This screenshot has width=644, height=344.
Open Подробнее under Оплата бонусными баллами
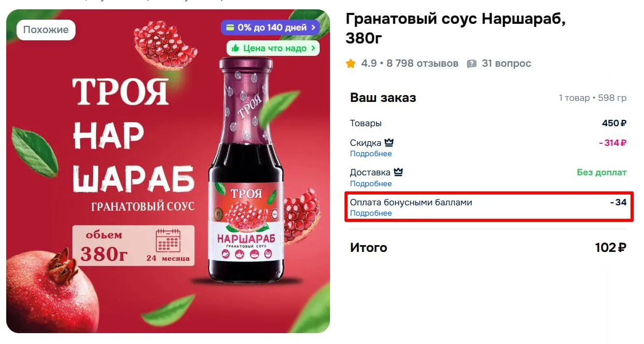coord(371,213)
